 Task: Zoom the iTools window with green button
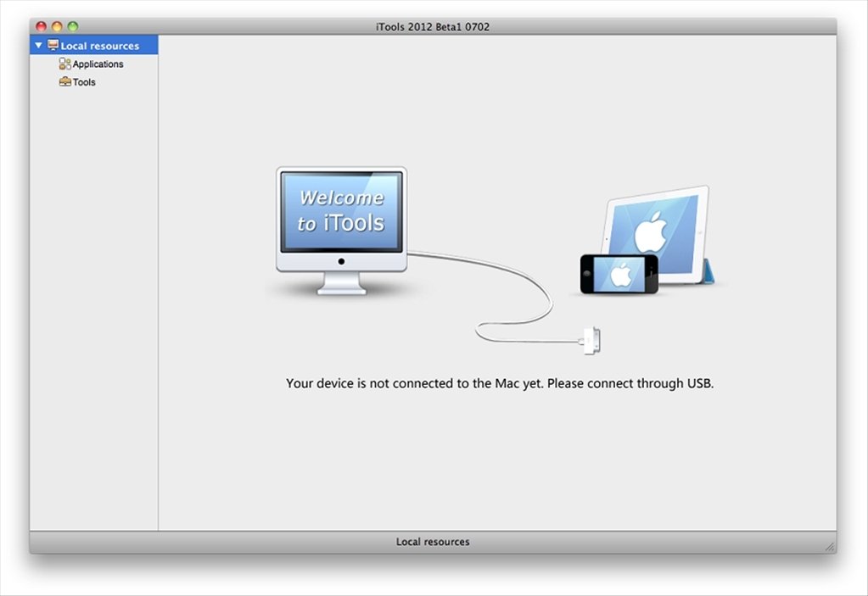pyautogui.click(x=73, y=26)
